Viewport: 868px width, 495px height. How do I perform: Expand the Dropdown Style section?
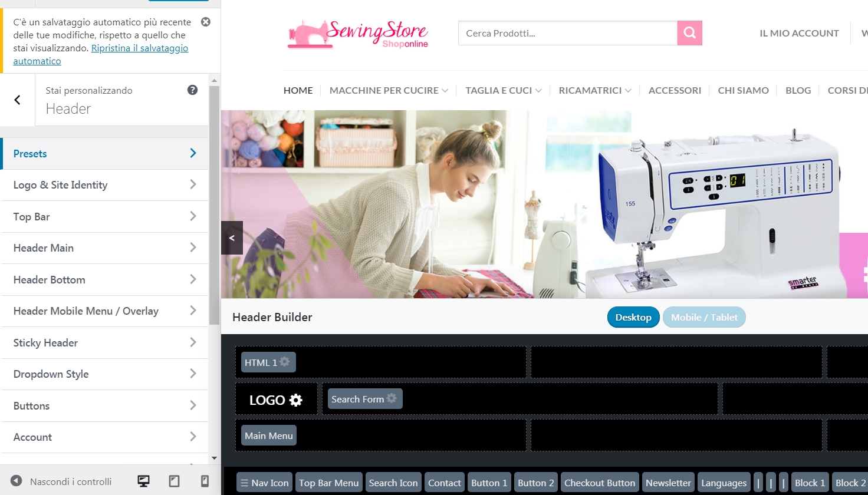tap(104, 374)
